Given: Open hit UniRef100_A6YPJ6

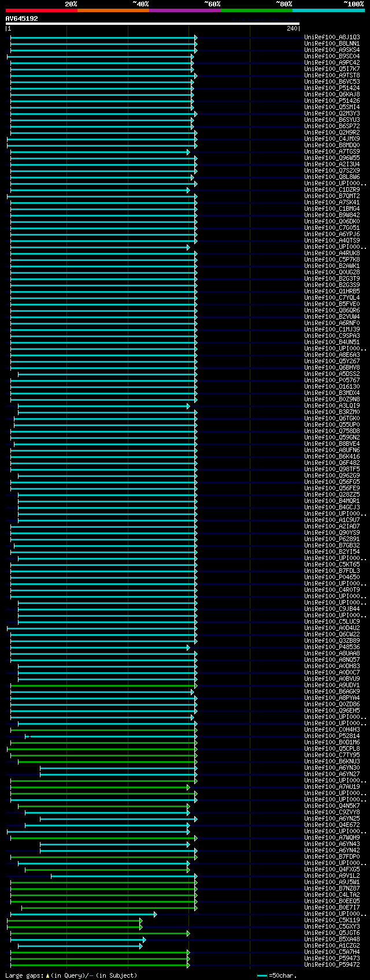Looking at the screenshot, I should click(332, 234).
